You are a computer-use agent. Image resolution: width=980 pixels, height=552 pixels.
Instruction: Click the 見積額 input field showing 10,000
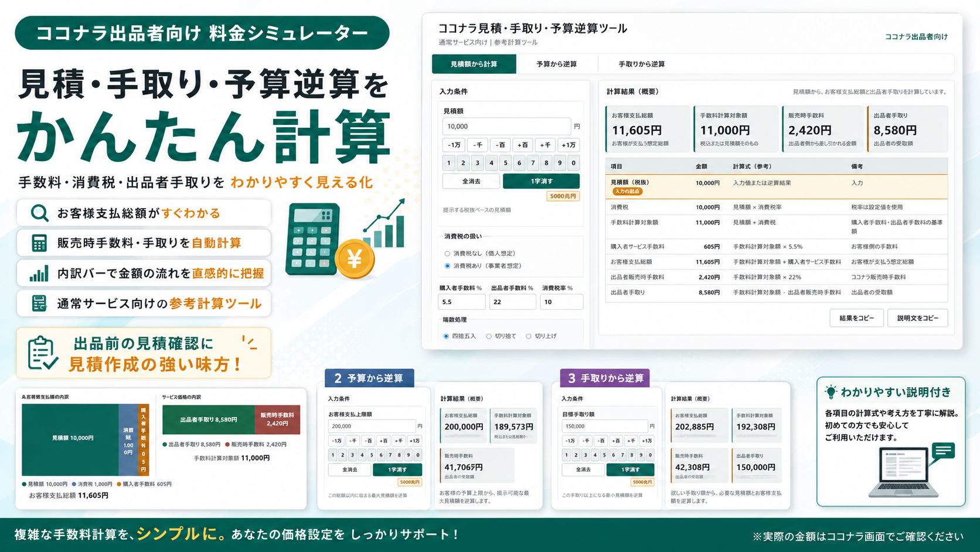tap(506, 126)
